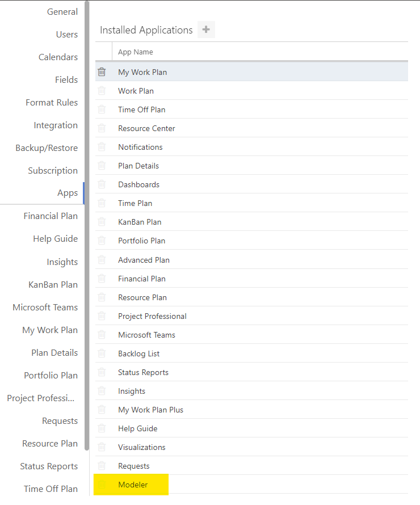Select the Visualizations app row

coord(251,447)
